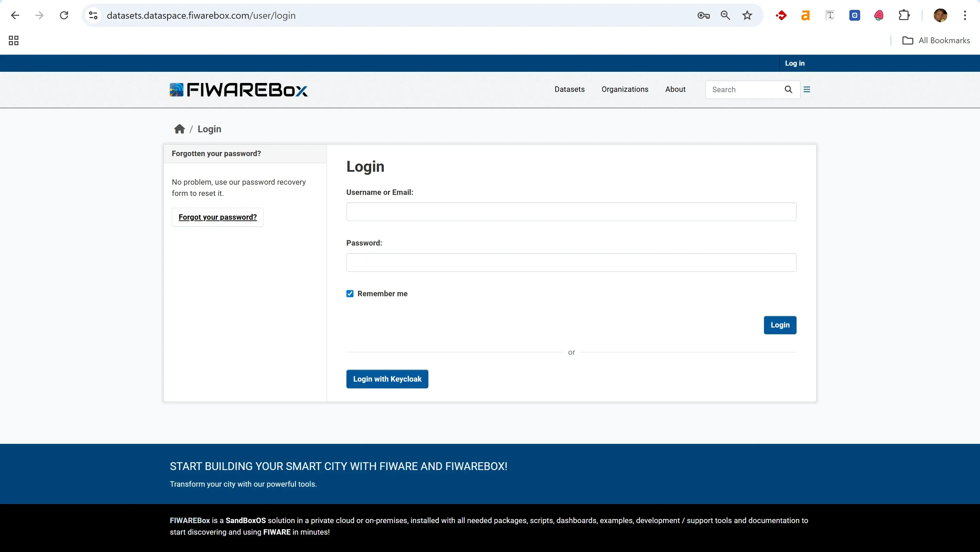Open the hamburger menu icon beside search
Screen dimensions: 980x552
pyautogui.click(x=806, y=89)
